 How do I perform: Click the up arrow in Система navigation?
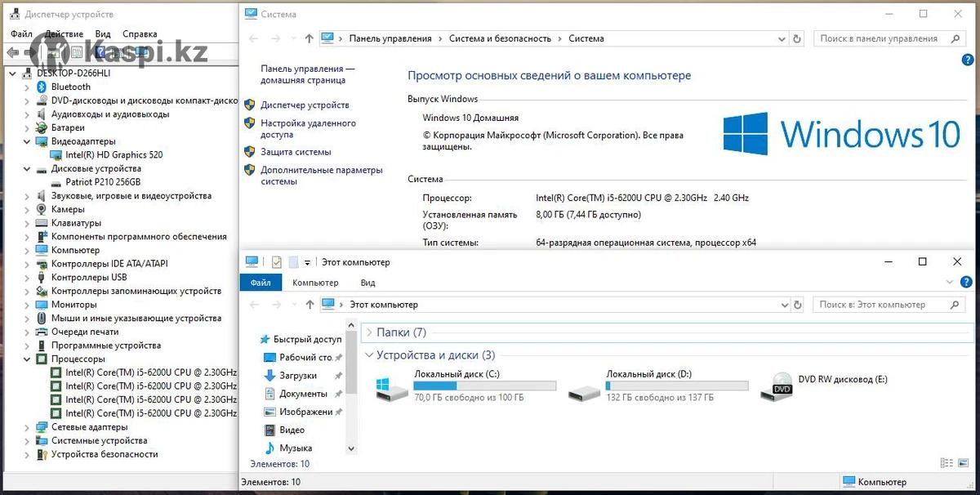click(x=309, y=38)
